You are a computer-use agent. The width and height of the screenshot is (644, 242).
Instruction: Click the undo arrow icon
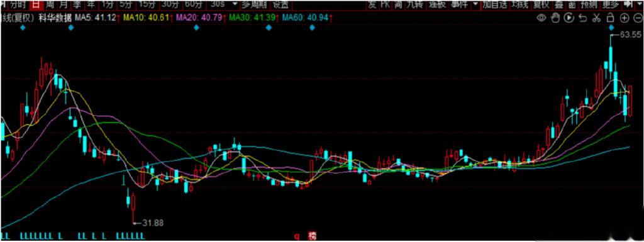tap(582, 18)
